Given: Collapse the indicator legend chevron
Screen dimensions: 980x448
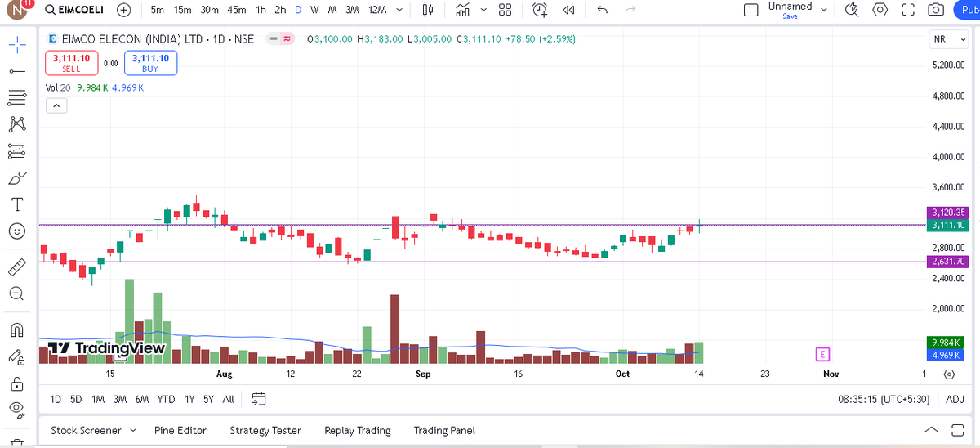Looking at the screenshot, I should [x=55, y=105].
